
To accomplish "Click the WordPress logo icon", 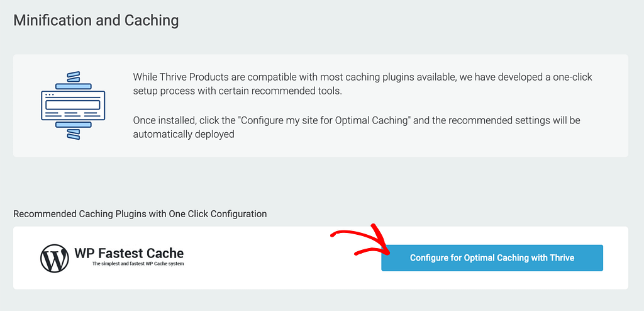I will pyautogui.click(x=54, y=258).
